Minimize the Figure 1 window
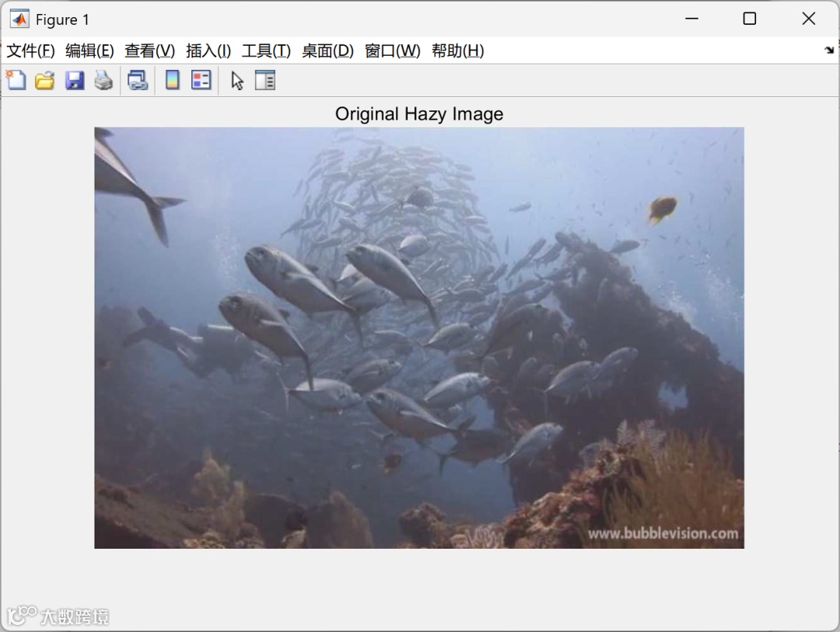840x632 pixels. pyautogui.click(x=691, y=19)
